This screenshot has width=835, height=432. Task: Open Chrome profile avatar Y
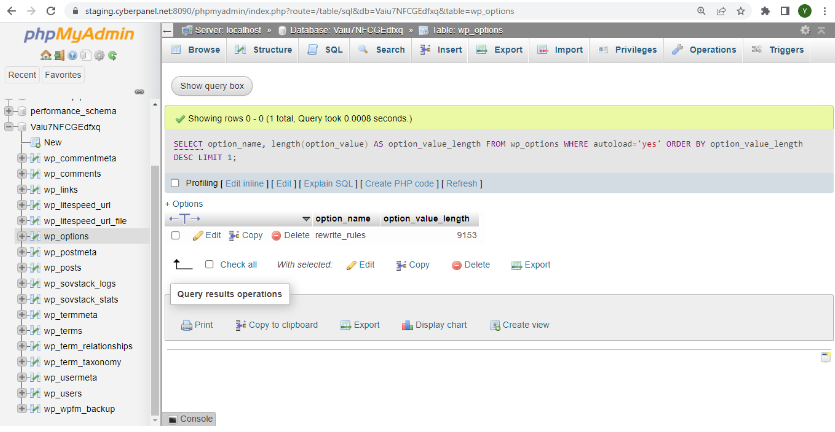point(804,11)
